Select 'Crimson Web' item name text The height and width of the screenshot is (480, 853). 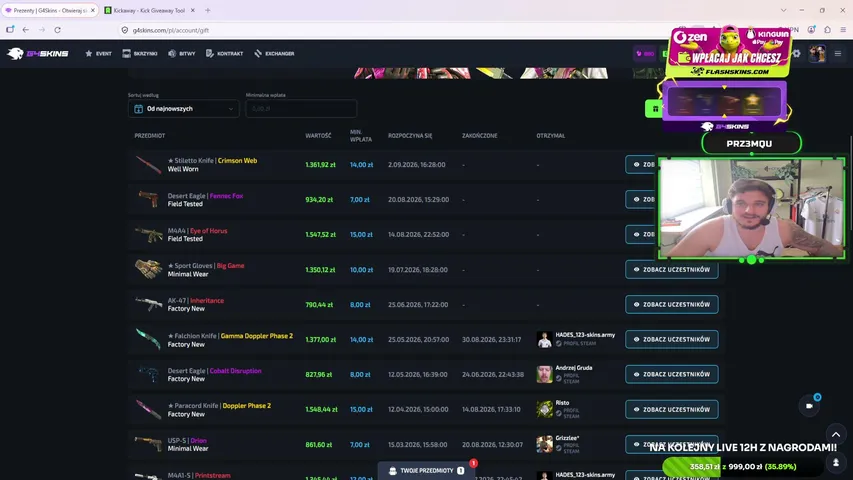[237, 161]
